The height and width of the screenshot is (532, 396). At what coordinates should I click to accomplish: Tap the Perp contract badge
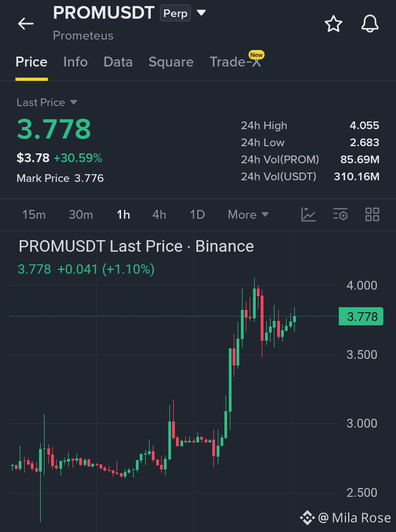tap(175, 13)
